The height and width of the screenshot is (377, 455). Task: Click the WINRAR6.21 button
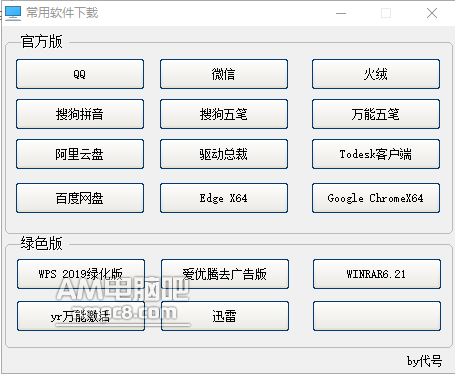tap(377, 274)
